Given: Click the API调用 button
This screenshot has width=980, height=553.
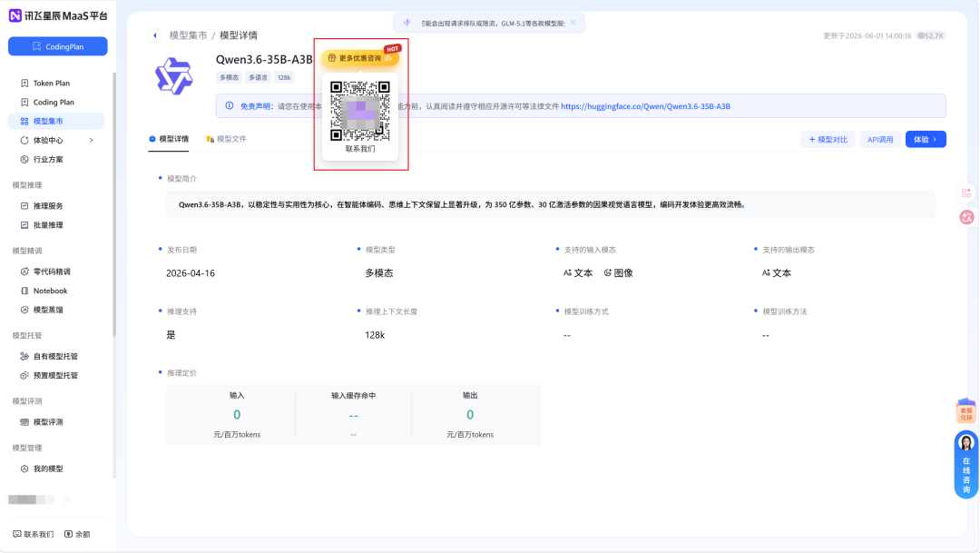Looking at the screenshot, I should (x=880, y=140).
